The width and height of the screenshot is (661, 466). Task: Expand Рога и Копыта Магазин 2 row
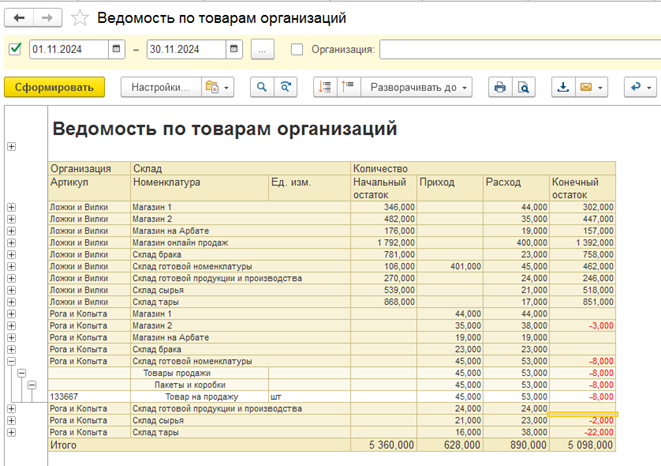[11, 326]
